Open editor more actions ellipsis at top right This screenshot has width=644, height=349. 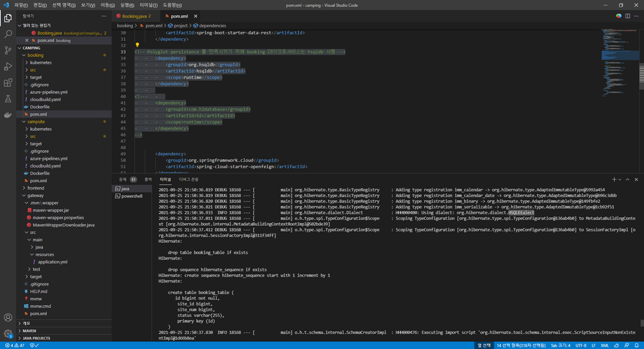[x=636, y=16]
